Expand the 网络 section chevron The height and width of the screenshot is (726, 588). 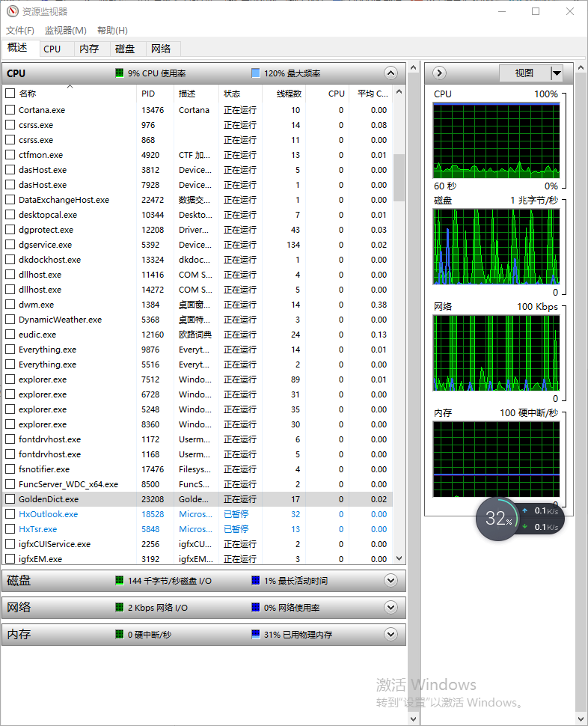[391, 607]
